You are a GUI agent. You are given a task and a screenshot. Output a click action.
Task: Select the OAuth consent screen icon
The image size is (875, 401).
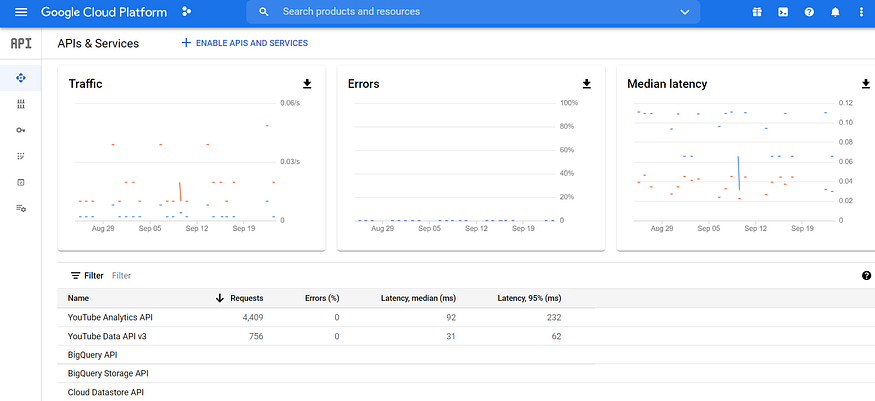[21, 156]
